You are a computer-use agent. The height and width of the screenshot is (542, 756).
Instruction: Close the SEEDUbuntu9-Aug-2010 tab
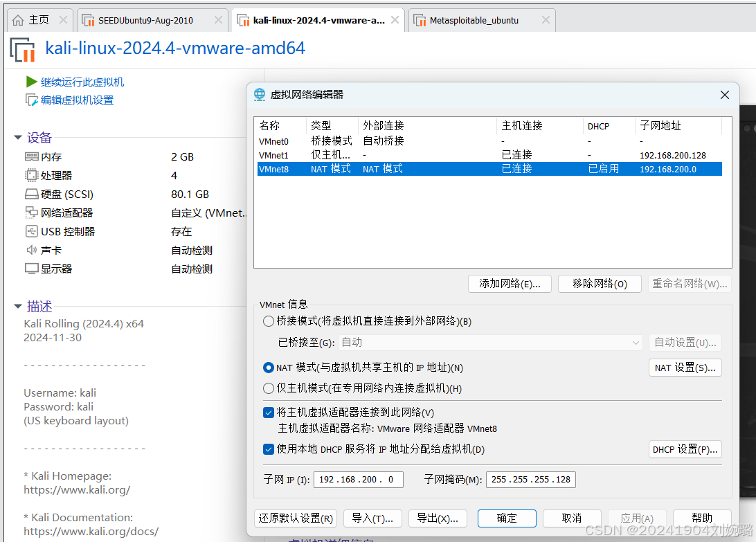tap(218, 20)
